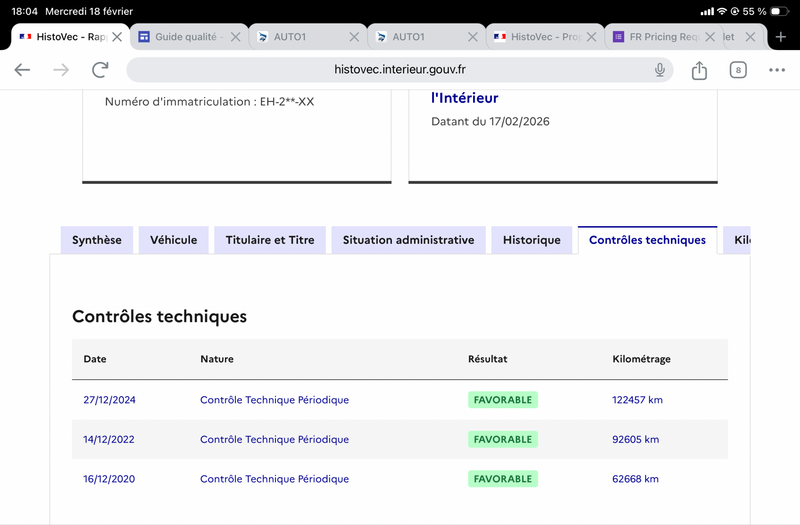This screenshot has width=800, height=525.
Task: Select the Véhicule tab
Action: pyautogui.click(x=174, y=240)
